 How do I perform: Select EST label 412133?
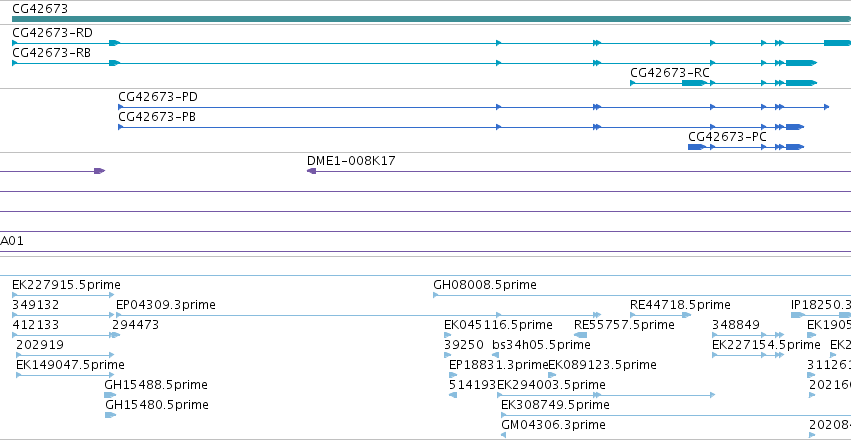pyautogui.click(x=36, y=325)
